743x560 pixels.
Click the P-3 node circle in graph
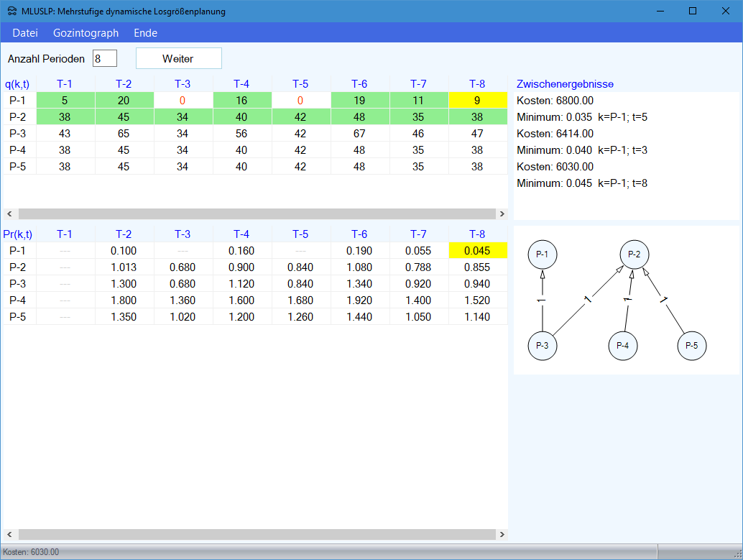coord(543,346)
